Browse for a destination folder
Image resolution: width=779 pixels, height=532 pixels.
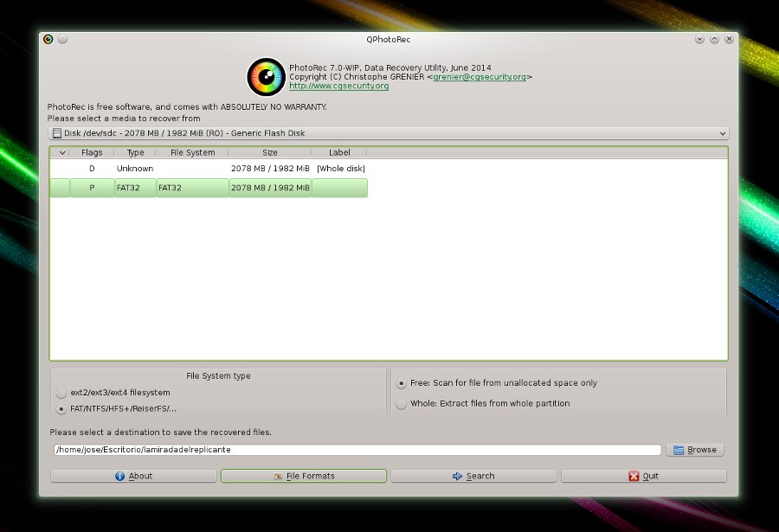coord(695,450)
